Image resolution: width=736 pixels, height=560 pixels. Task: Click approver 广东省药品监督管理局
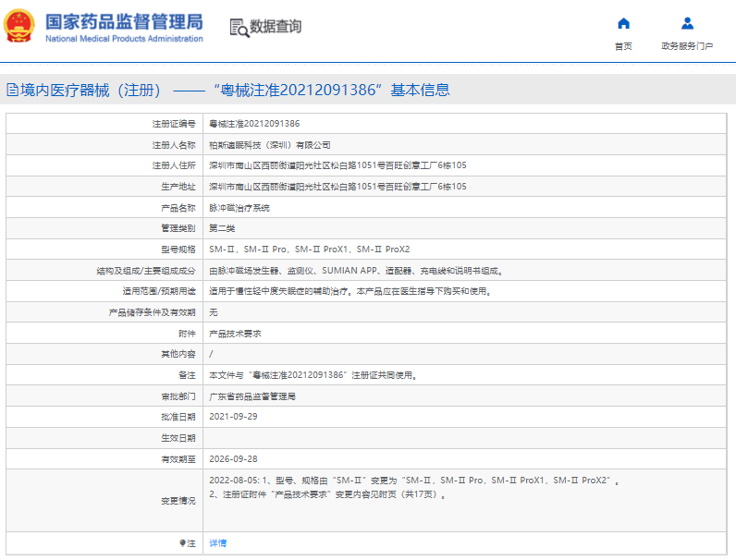click(252, 396)
